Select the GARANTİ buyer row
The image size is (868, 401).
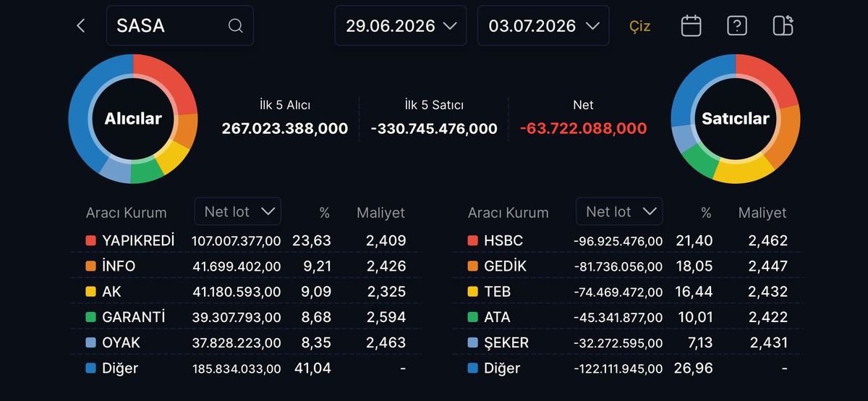(246, 317)
